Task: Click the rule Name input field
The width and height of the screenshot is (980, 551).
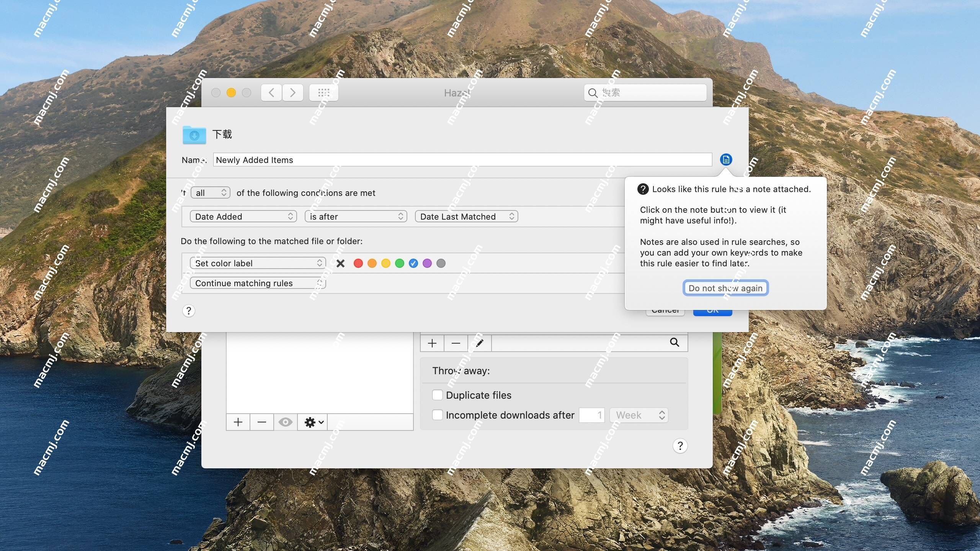Action: 462,160
